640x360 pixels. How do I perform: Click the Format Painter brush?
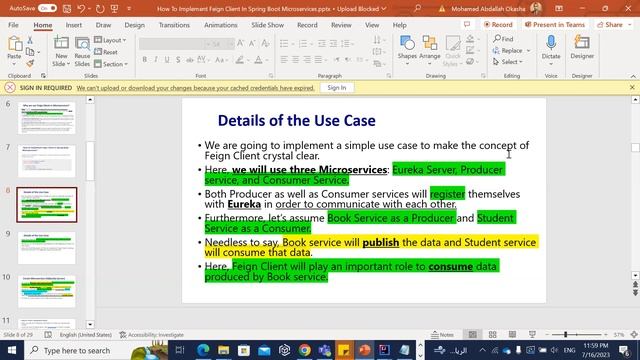(x=30, y=63)
